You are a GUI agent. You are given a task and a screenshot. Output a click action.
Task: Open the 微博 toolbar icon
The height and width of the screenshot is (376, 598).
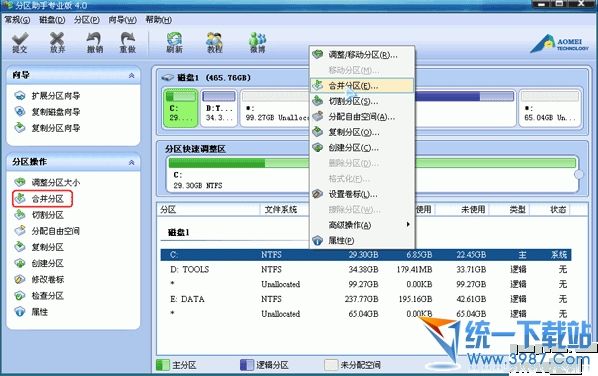coord(257,42)
